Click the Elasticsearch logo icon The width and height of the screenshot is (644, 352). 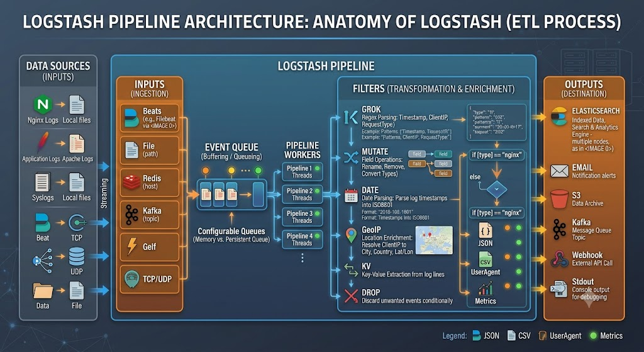559,116
